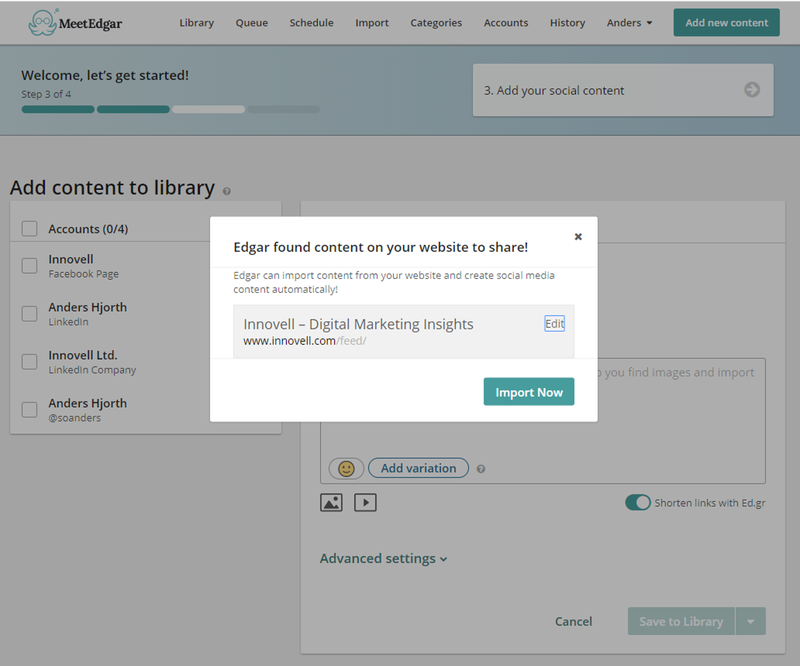This screenshot has width=800, height=666.
Task: Click the Save to Library button
Action: 681,622
